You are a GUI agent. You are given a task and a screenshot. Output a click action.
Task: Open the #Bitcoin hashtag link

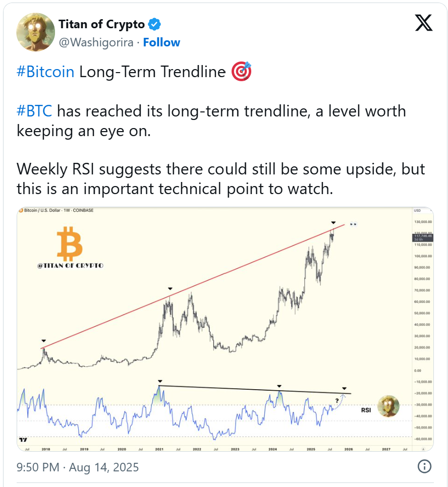(x=45, y=72)
